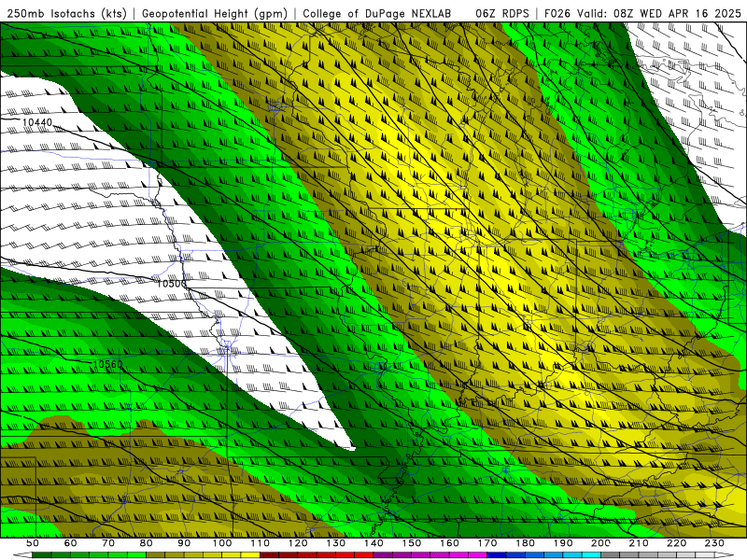Click the 10500 height contour label
Screen dimensions: 747x560
pyautogui.click(x=172, y=284)
